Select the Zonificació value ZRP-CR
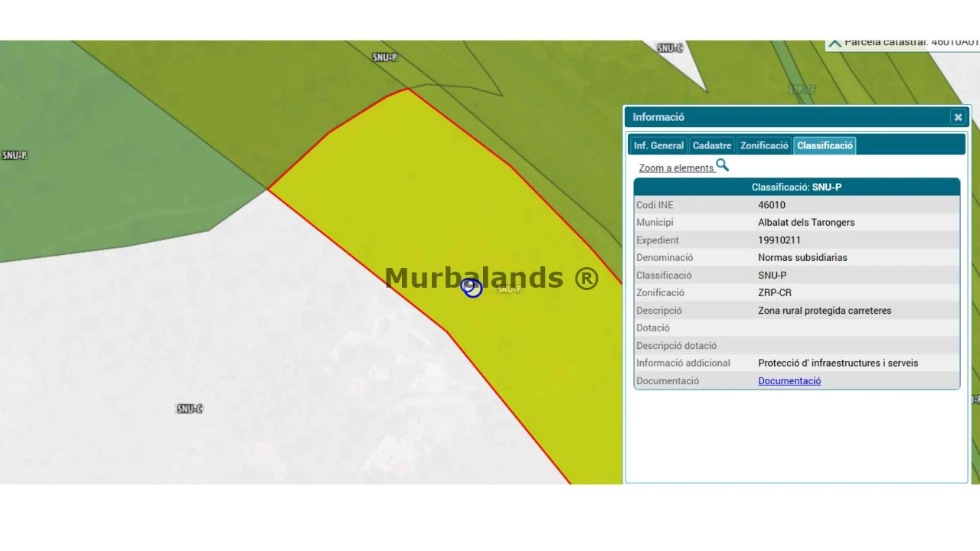This screenshot has height=551, width=980. 775,293
